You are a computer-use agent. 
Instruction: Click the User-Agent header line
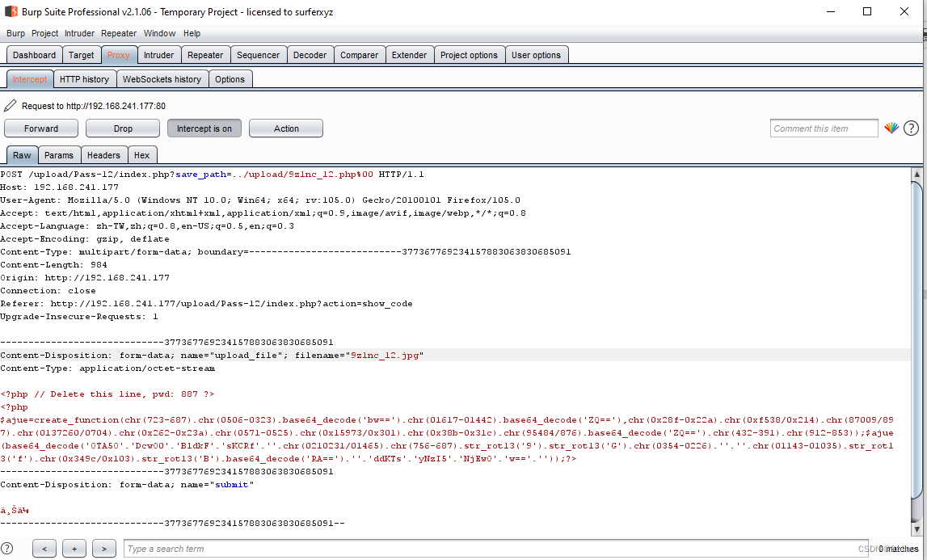tap(260, 200)
